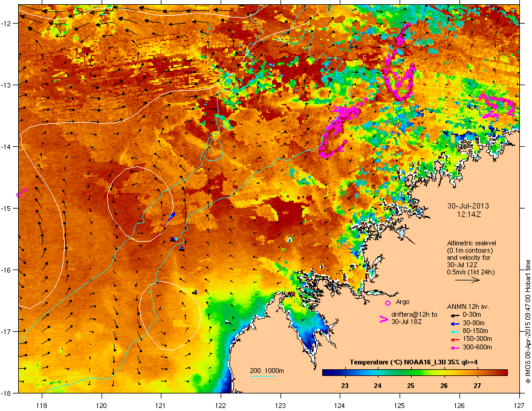
Task: Click the '30-Jul 18Z' legend text
Action: pos(406,322)
